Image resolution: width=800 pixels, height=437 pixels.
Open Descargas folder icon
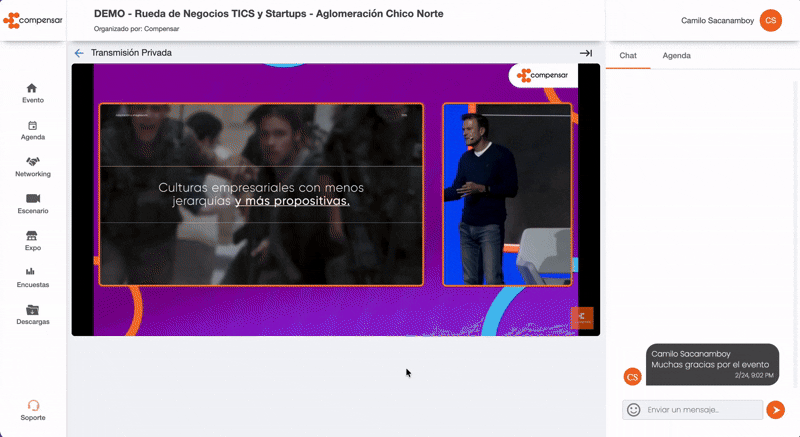(32, 310)
